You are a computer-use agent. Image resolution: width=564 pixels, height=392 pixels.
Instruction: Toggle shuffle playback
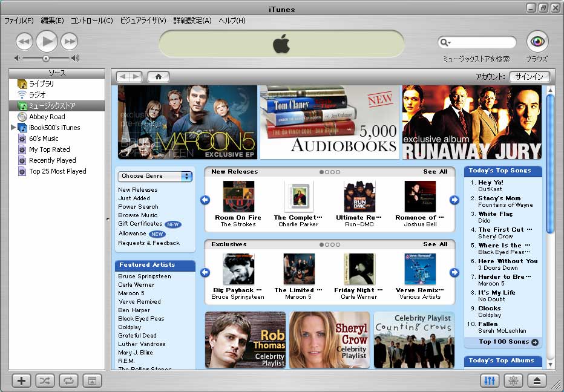[45, 381]
